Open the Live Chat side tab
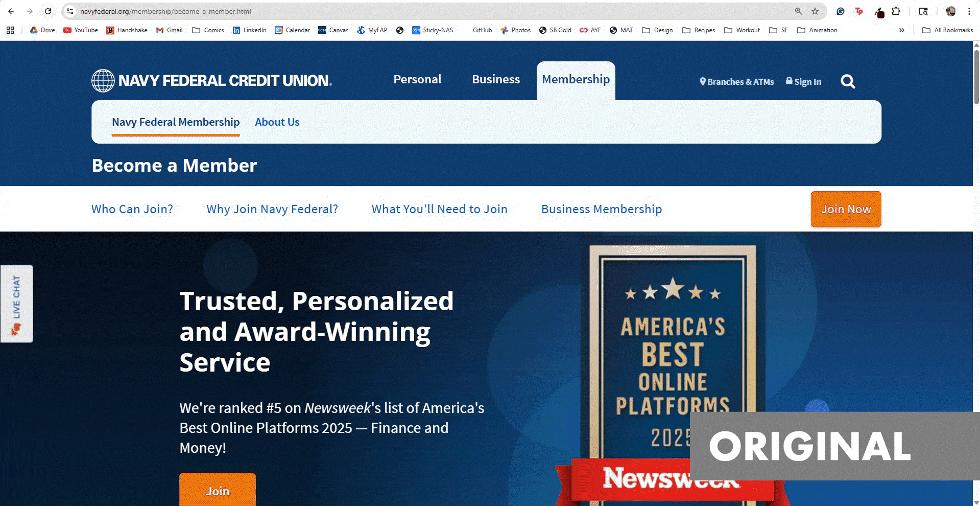The image size is (980, 506). [x=17, y=304]
